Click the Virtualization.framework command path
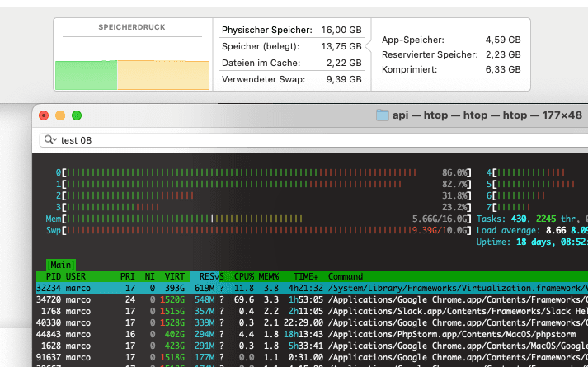 [x=458, y=288]
